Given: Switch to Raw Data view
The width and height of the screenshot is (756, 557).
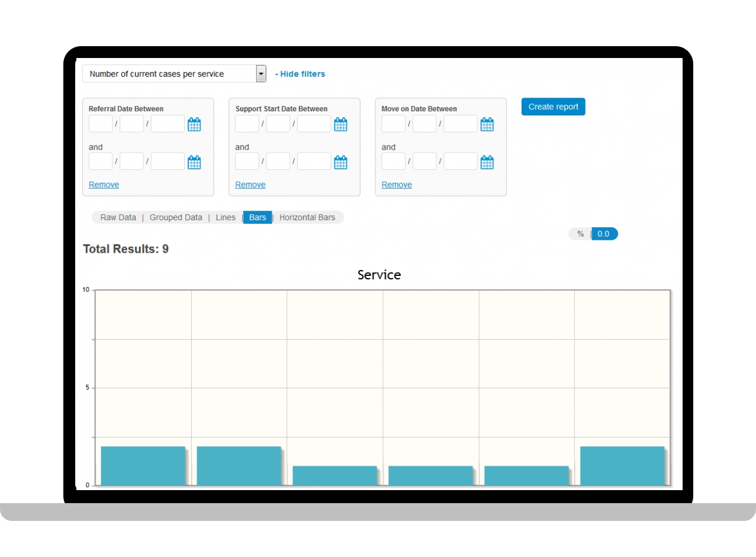Looking at the screenshot, I should click(x=118, y=217).
